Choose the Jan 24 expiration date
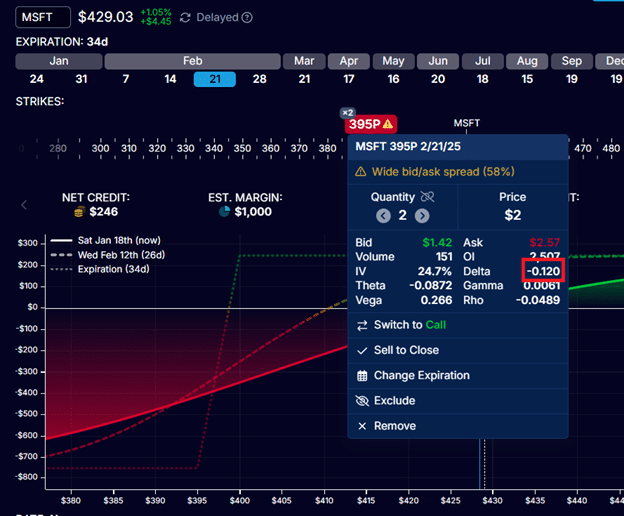624x516 pixels. point(37,79)
